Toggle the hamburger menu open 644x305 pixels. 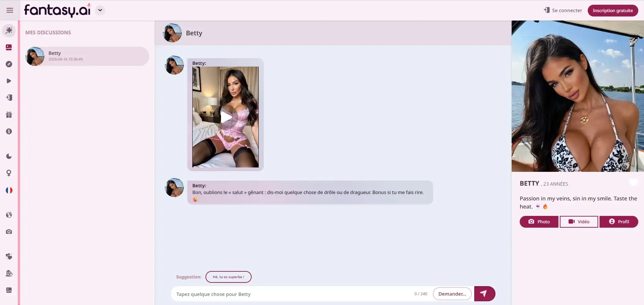click(x=10, y=10)
